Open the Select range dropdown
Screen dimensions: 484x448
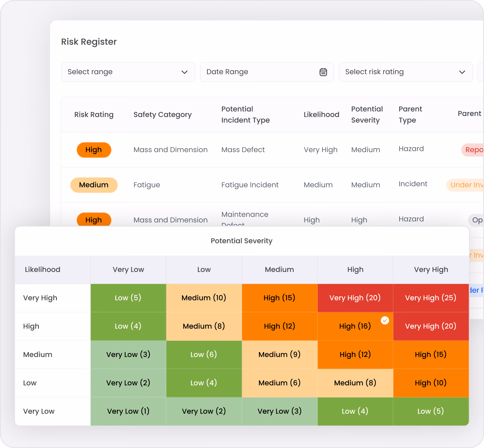click(128, 72)
